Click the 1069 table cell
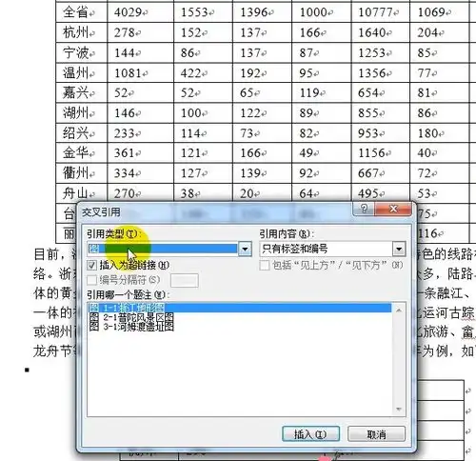The width and height of the screenshot is (476, 461). [440, 12]
